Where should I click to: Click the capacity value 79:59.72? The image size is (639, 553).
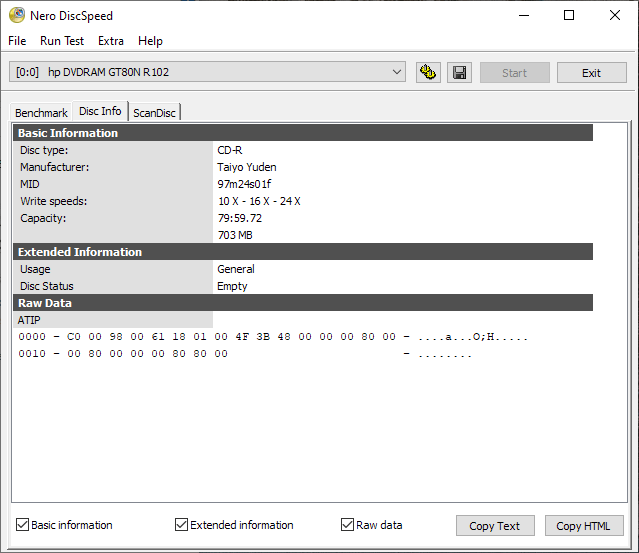[240, 218]
